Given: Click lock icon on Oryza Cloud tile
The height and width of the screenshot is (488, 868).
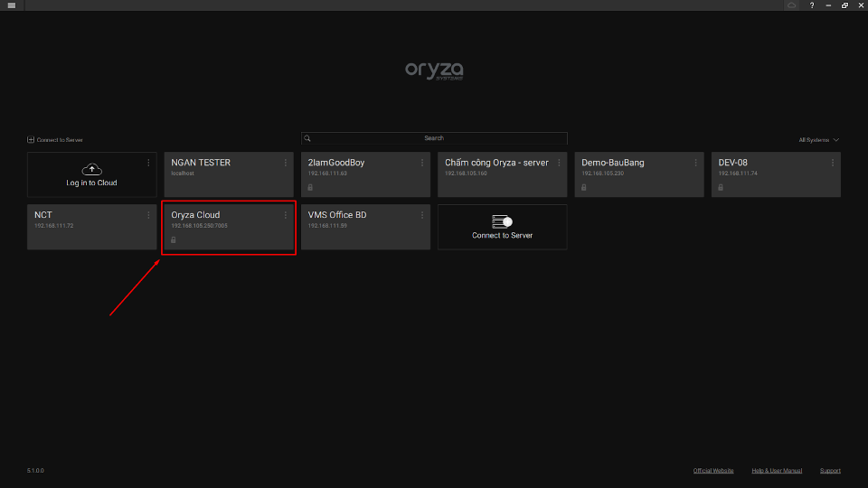Looking at the screenshot, I should pyautogui.click(x=174, y=240).
